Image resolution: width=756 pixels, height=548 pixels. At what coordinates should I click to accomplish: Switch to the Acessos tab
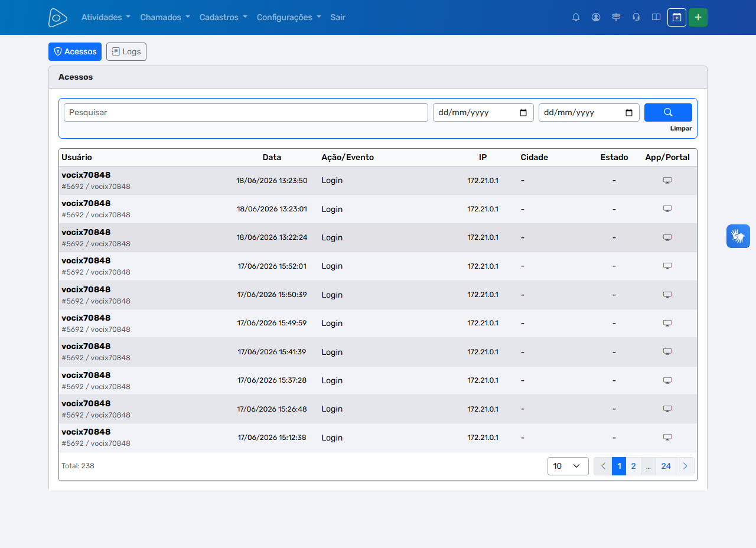(x=75, y=51)
